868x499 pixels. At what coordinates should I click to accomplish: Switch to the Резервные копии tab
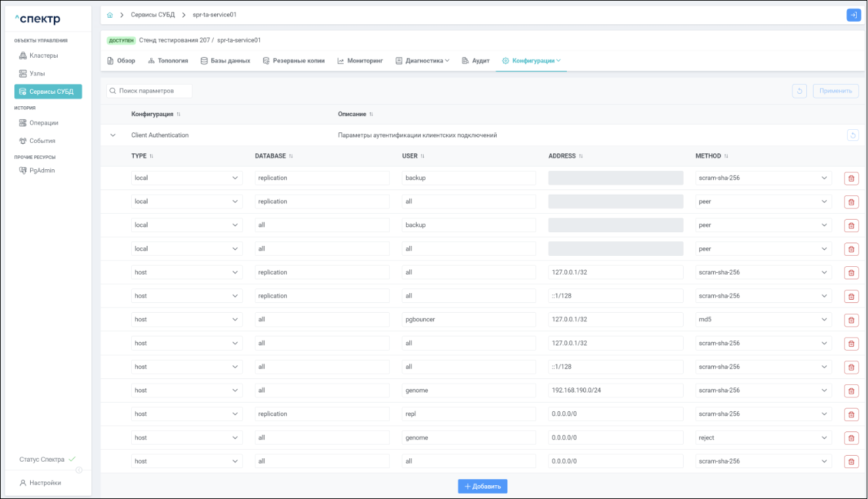pos(293,61)
